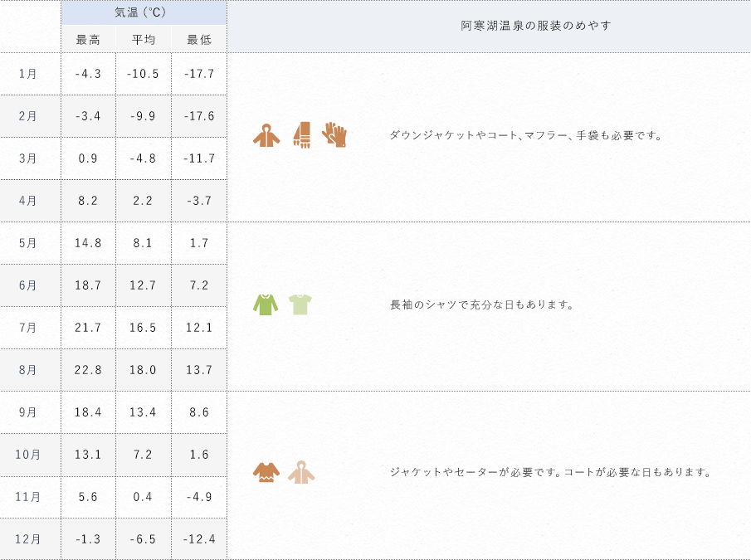The width and height of the screenshot is (751, 560).
Task: Click the 1月 row label
Action: point(27,74)
